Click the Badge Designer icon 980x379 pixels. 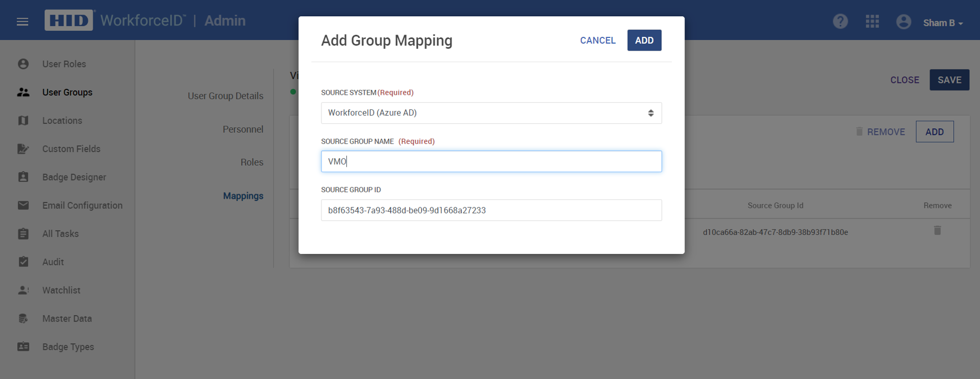tap(23, 177)
